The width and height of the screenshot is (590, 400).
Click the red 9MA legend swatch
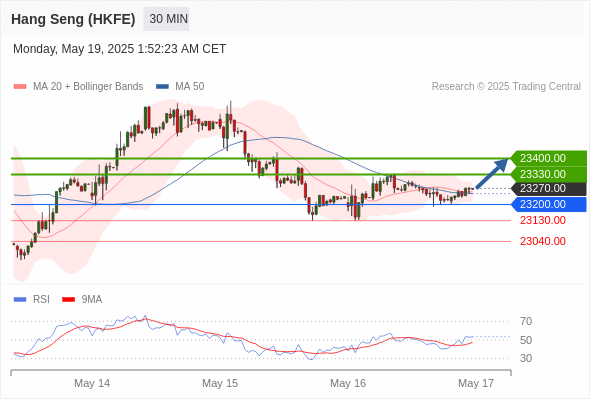pyautogui.click(x=68, y=300)
